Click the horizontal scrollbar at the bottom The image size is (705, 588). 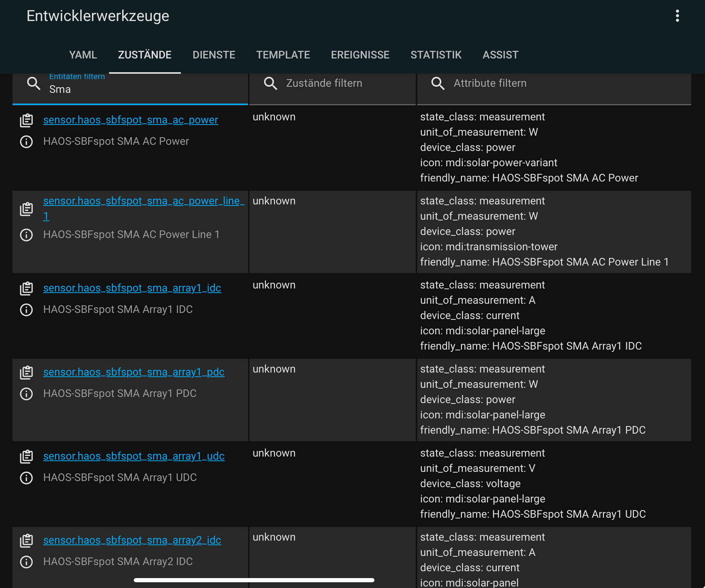(254, 580)
